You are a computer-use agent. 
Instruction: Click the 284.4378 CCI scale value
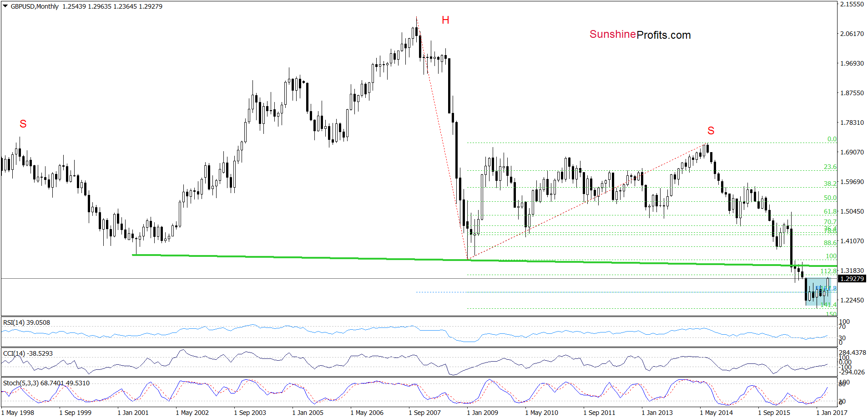coord(853,353)
